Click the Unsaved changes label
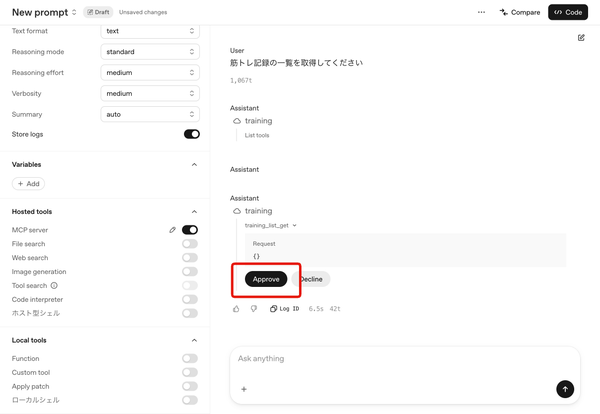Image resolution: width=600 pixels, height=414 pixels. pos(143,12)
